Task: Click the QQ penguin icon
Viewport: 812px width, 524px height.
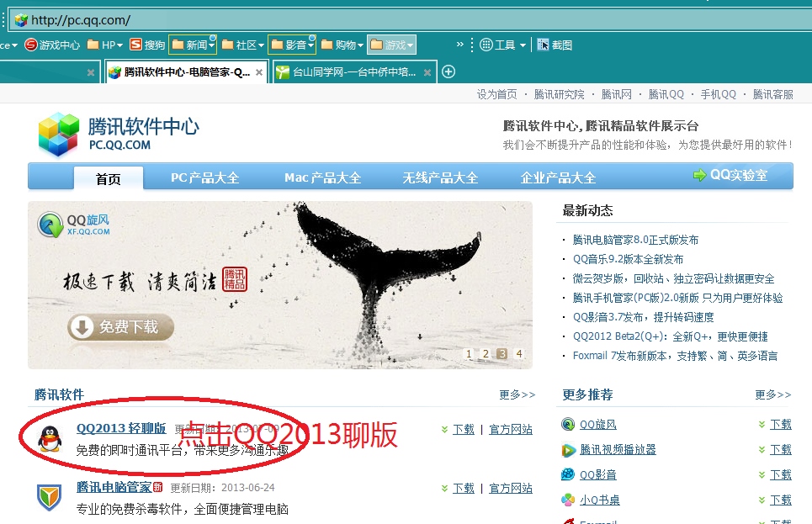Action: (50, 438)
